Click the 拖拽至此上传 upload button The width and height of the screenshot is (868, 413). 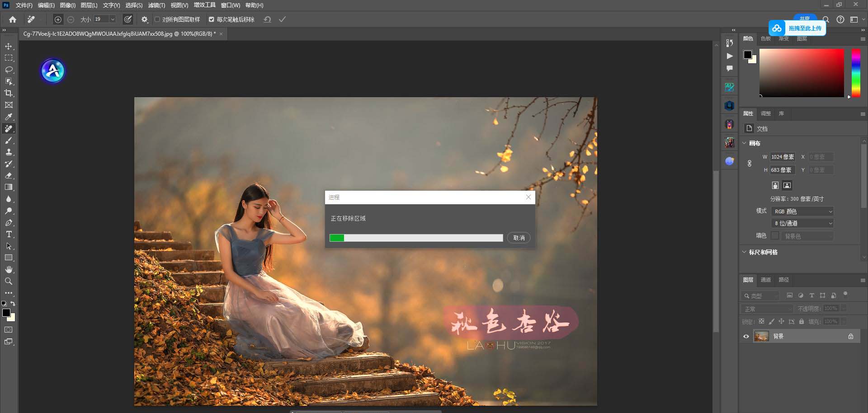pos(797,28)
